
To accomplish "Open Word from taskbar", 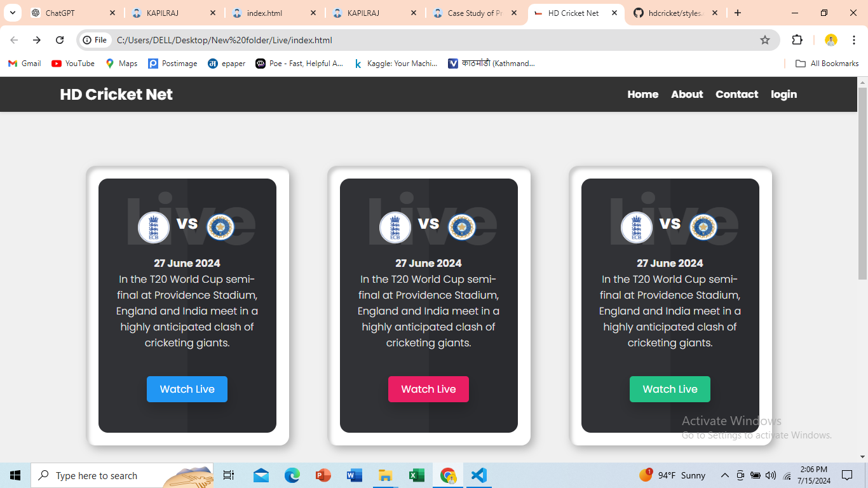I will (x=354, y=475).
